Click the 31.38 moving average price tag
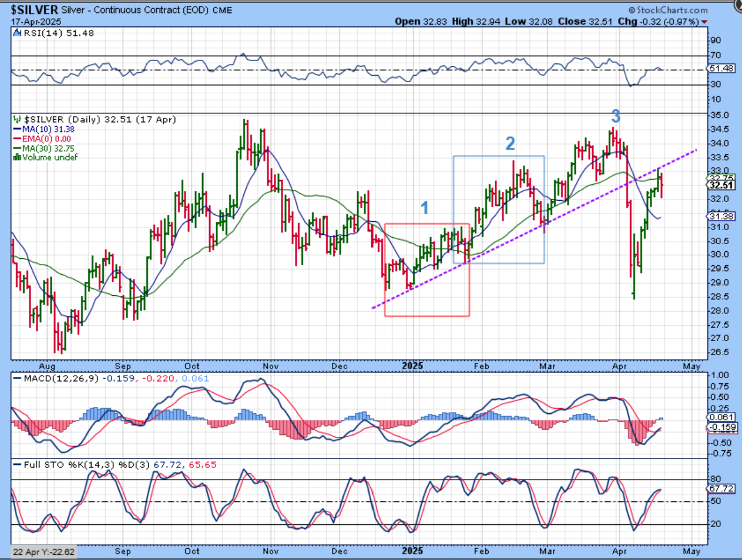Image resolution: width=742 pixels, height=560 pixels. pos(721,216)
